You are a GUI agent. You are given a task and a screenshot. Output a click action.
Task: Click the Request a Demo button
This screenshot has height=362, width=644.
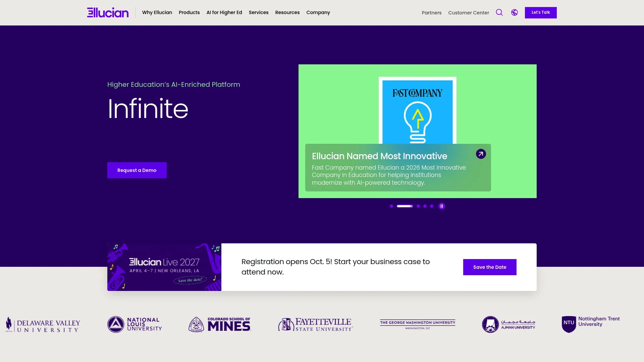137,170
